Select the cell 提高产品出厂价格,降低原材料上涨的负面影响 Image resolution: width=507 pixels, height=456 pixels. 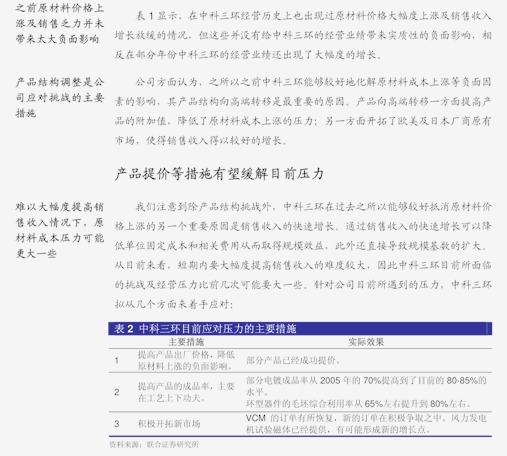(x=186, y=360)
